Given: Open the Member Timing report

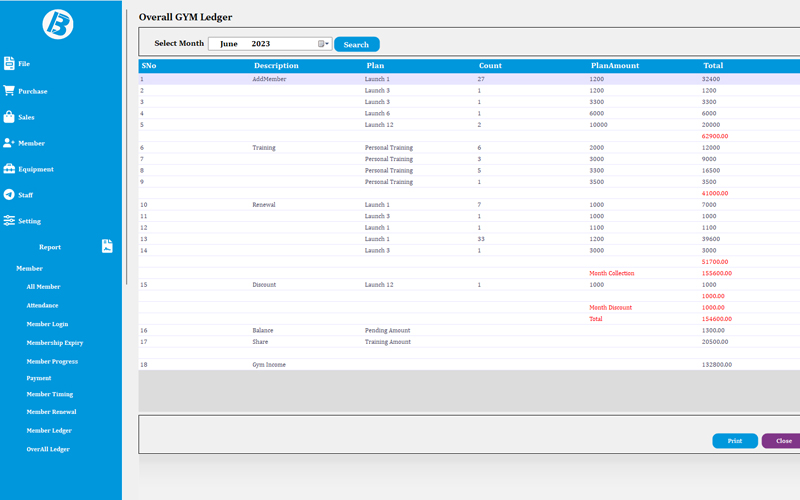Looking at the screenshot, I should [x=49, y=394].
